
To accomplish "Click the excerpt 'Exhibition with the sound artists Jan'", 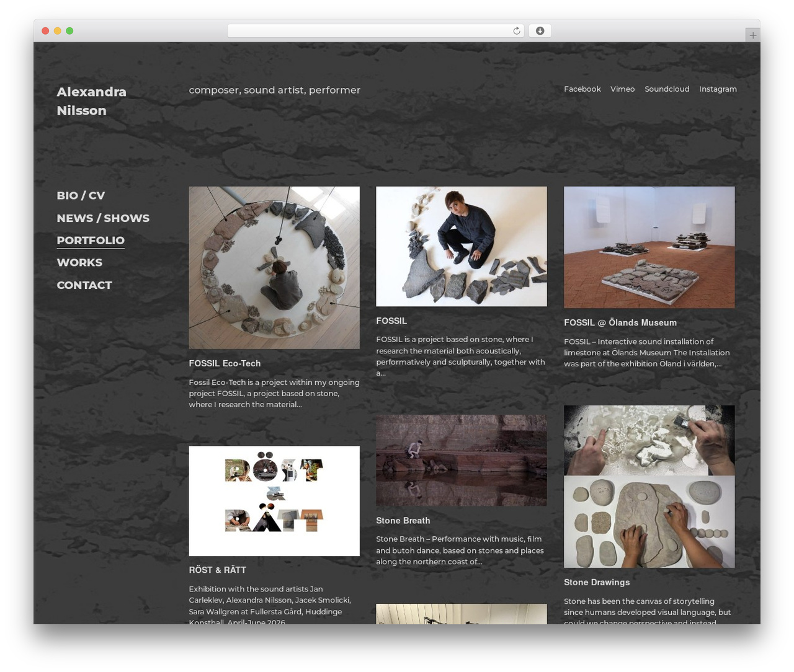I will 270,606.
